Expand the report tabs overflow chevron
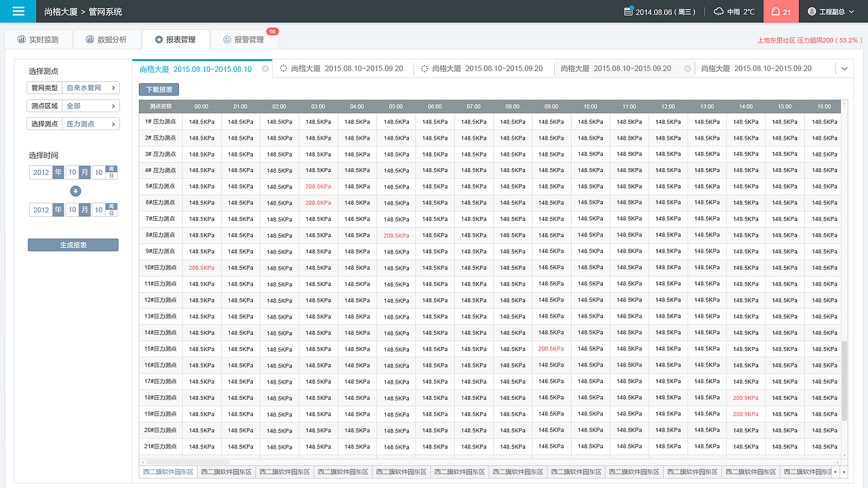Screen dimensions: 868x488 845,68
